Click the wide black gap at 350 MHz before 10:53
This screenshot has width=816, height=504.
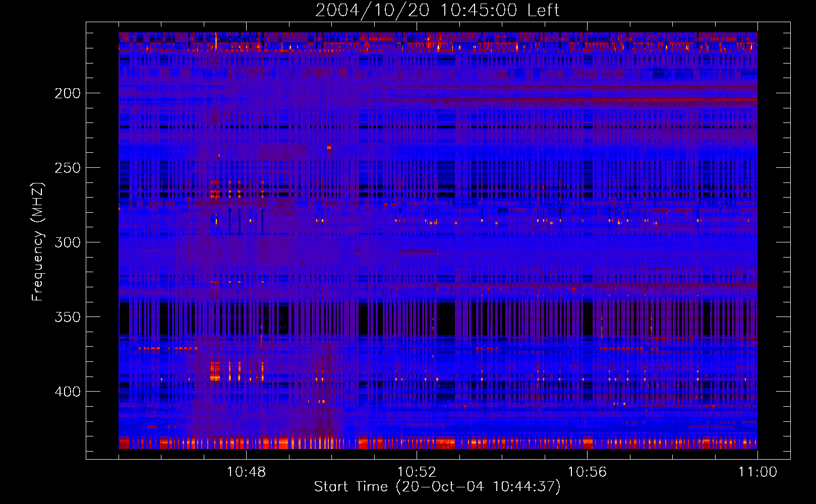pyautogui.click(x=446, y=320)
